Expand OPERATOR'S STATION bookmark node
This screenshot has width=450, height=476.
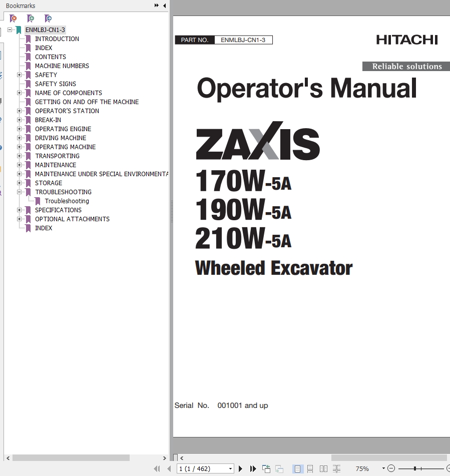pyautogui.click(x=19, y=111)
